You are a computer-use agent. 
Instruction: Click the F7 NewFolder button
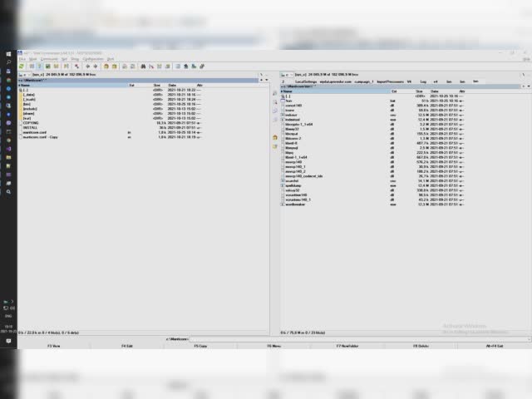(347, 346)
